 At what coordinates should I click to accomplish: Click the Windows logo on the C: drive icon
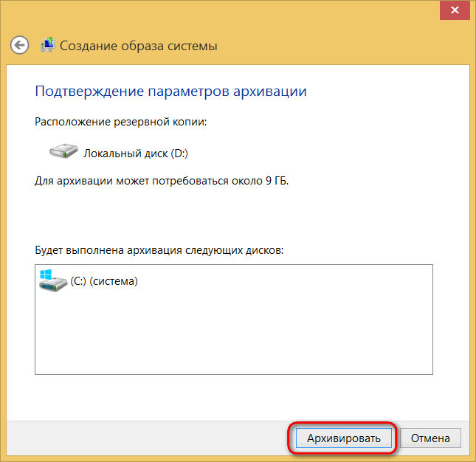46,275
